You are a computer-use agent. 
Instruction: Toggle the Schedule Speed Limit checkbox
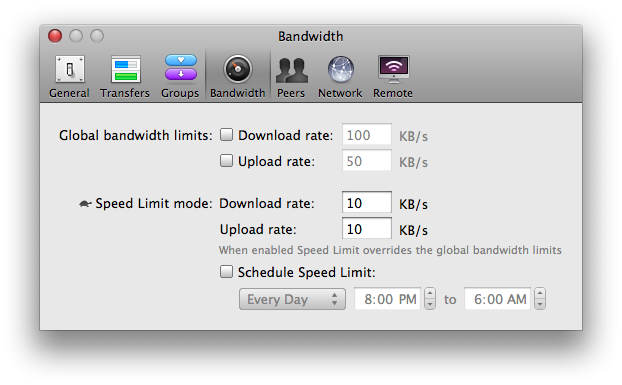[x=227, y=272]
